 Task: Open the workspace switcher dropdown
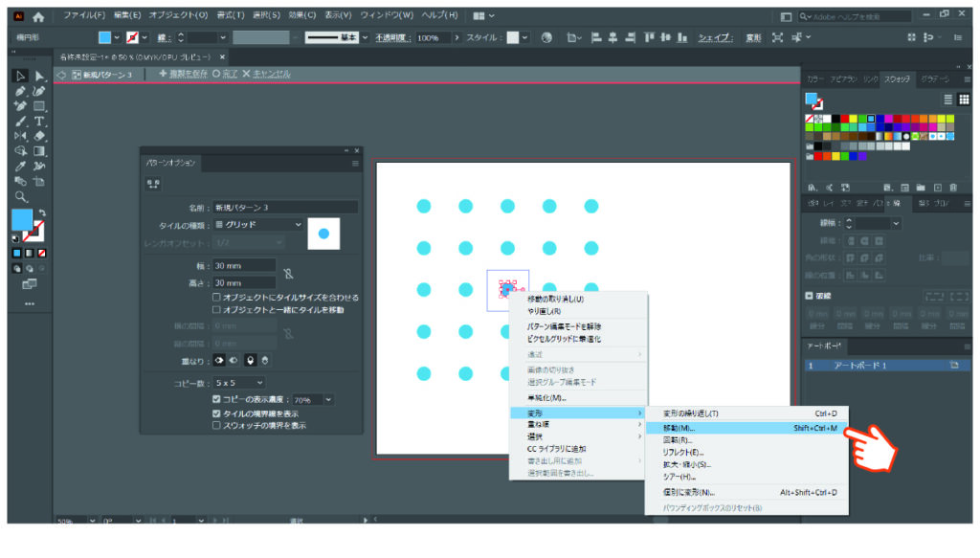pos(483,15)
